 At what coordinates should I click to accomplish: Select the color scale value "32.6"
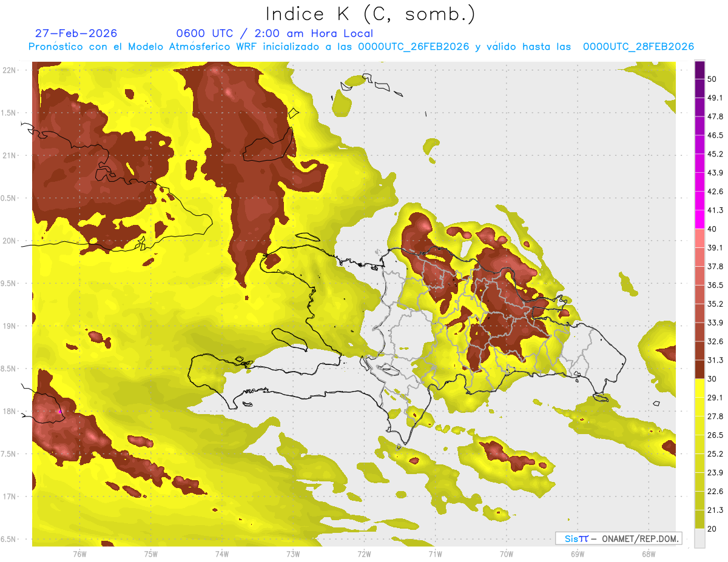click(x=715, y=341)
